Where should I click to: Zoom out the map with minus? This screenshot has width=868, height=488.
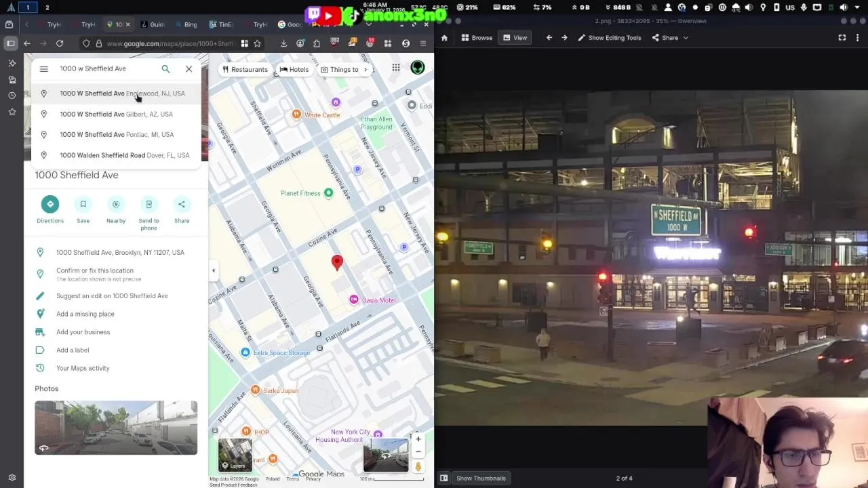point(418,451)
